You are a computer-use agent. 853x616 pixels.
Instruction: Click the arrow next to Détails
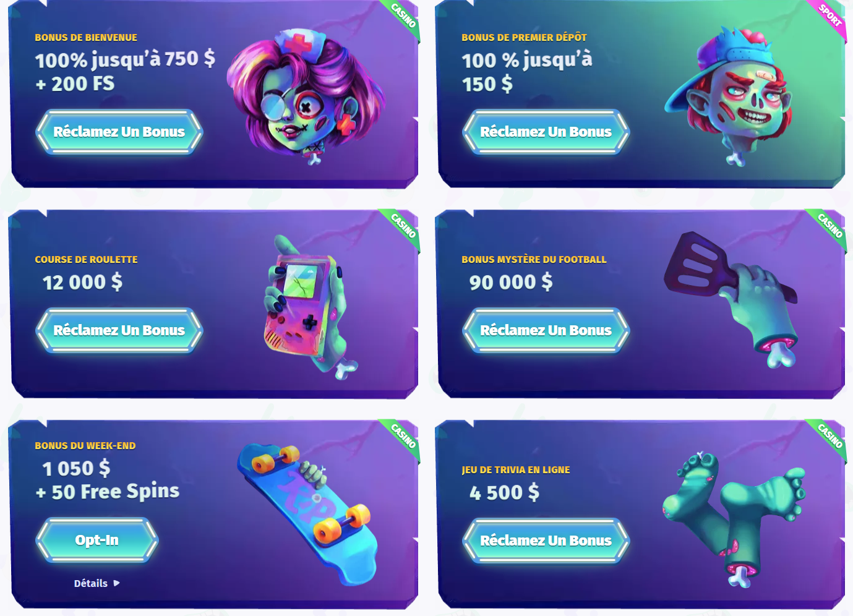tap(116, 583)
